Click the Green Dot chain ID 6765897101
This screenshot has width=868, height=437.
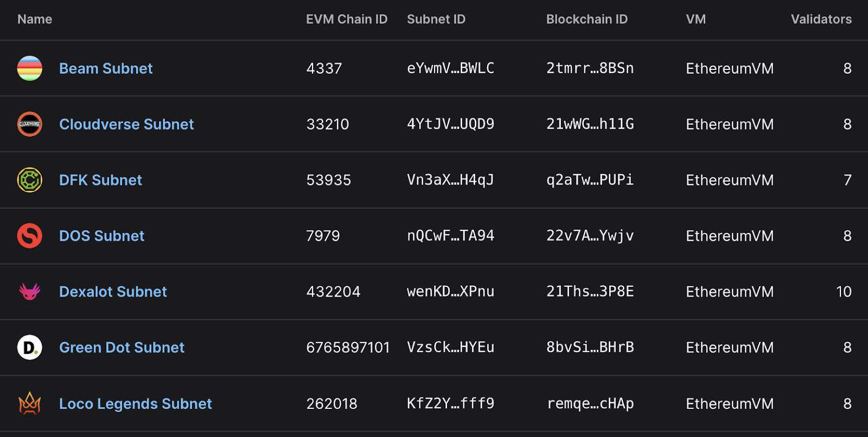point(348,348)
